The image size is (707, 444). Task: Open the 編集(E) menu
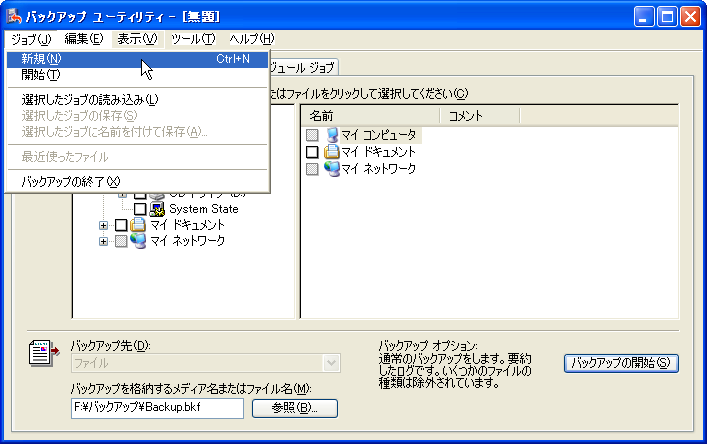(84, 39)
